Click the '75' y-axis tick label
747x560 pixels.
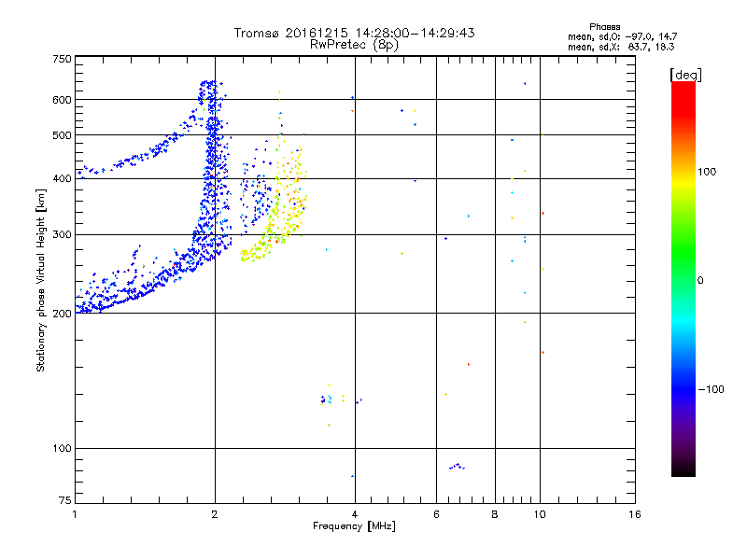(x=65, y=500)
